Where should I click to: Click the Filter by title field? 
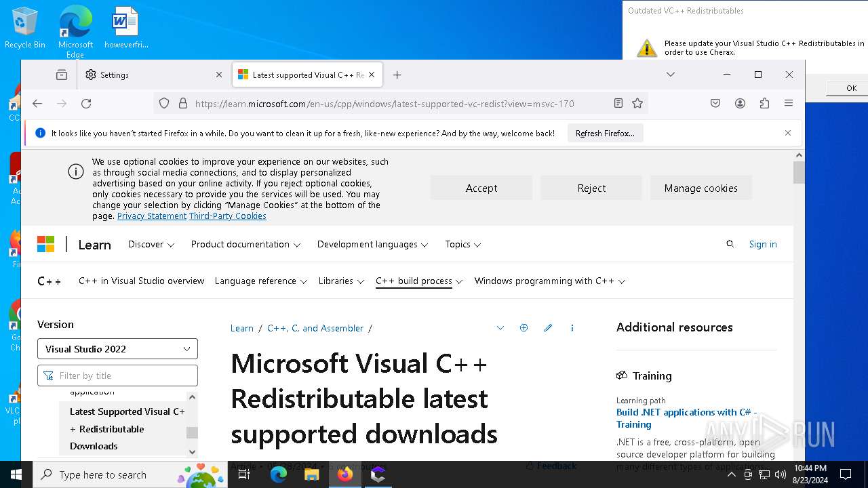[117, 375]
